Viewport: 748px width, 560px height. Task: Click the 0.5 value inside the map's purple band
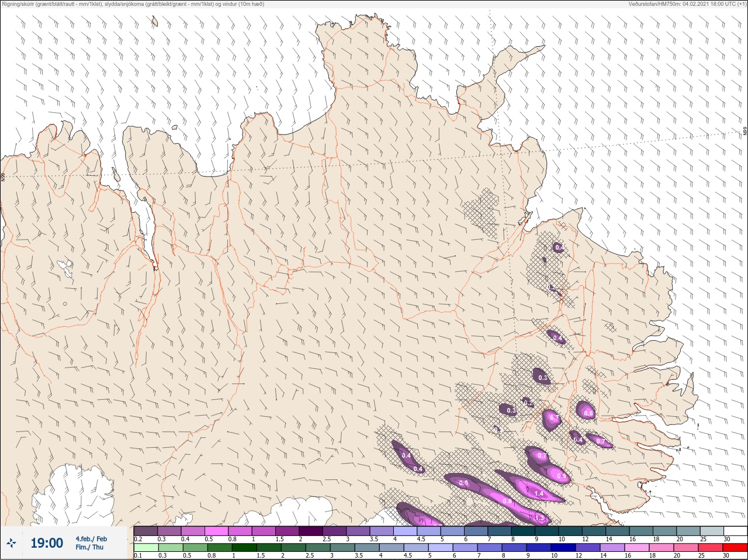coord(463,483)
